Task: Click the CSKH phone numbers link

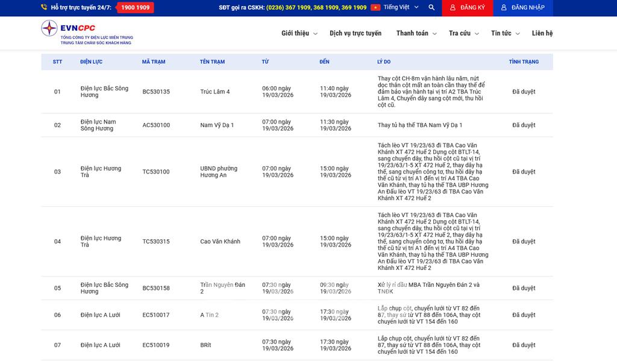Action: click(x=316, y=8)
